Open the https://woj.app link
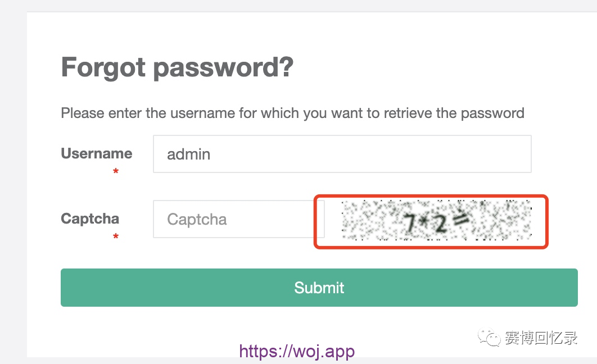597x364 pixels. [297, 352]
